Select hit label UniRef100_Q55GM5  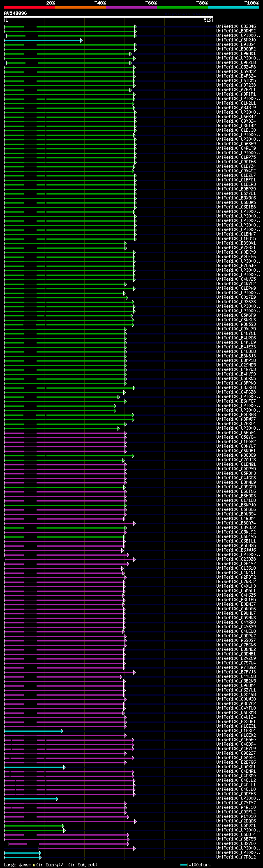point(236,487)
